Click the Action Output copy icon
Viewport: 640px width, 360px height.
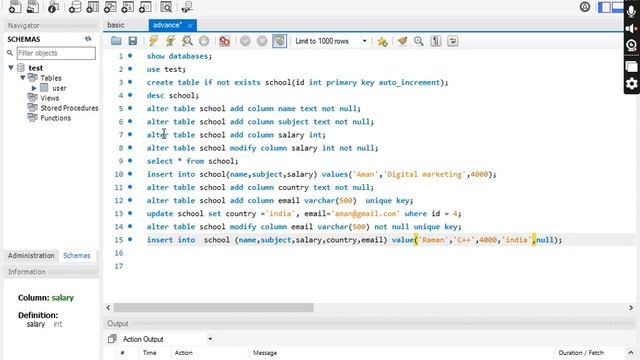[112, 339]
